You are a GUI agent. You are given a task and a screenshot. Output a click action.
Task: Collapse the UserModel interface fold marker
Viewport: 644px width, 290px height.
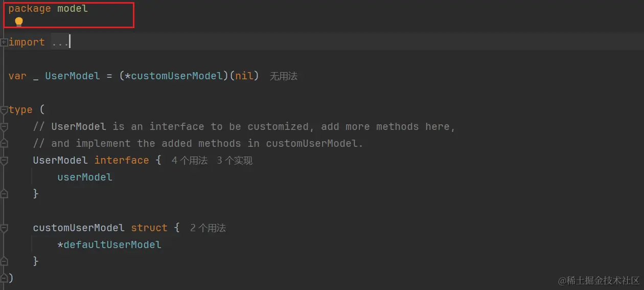(4, 161)
